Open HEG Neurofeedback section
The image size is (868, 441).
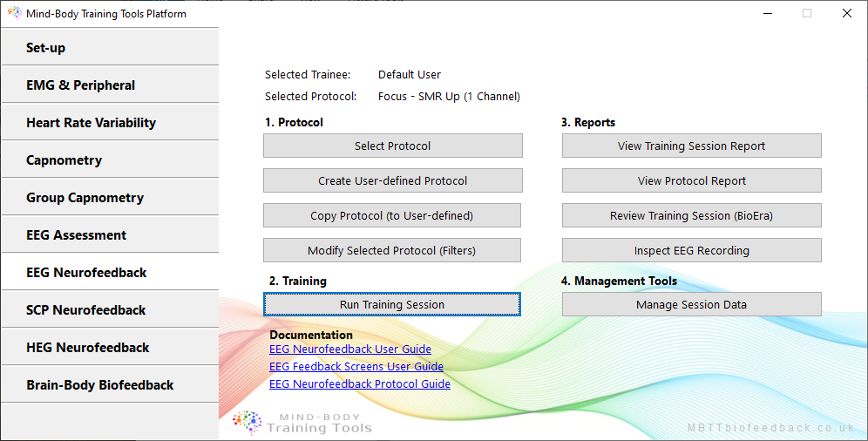click(110, 348)
